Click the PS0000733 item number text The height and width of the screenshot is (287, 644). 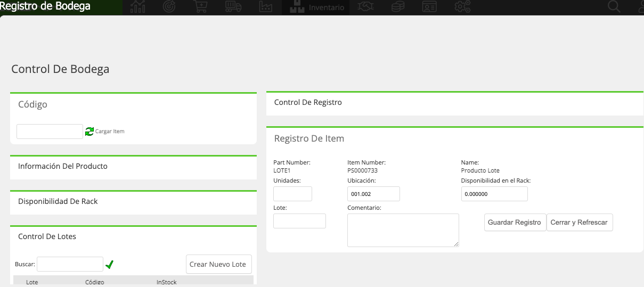(363, 171)
